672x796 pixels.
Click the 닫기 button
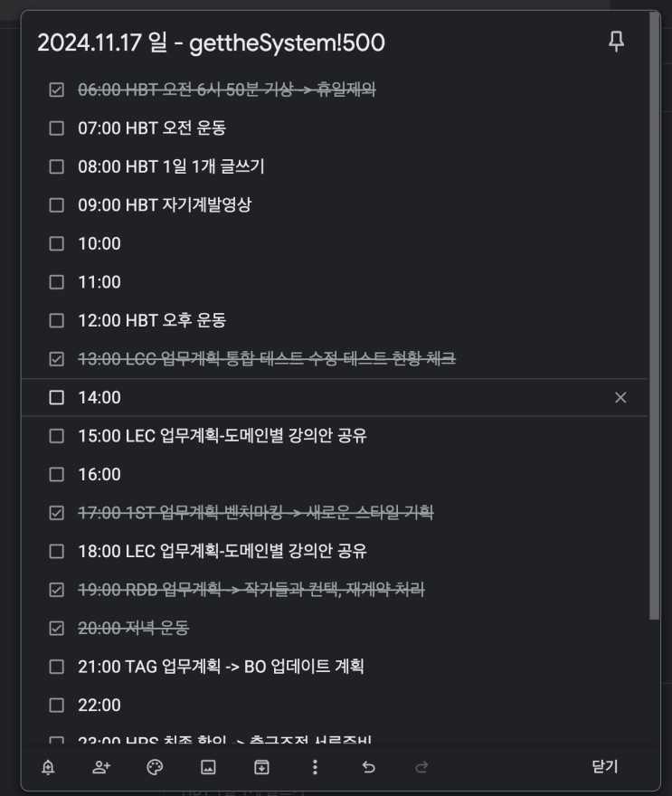click(x=604, y=766)
